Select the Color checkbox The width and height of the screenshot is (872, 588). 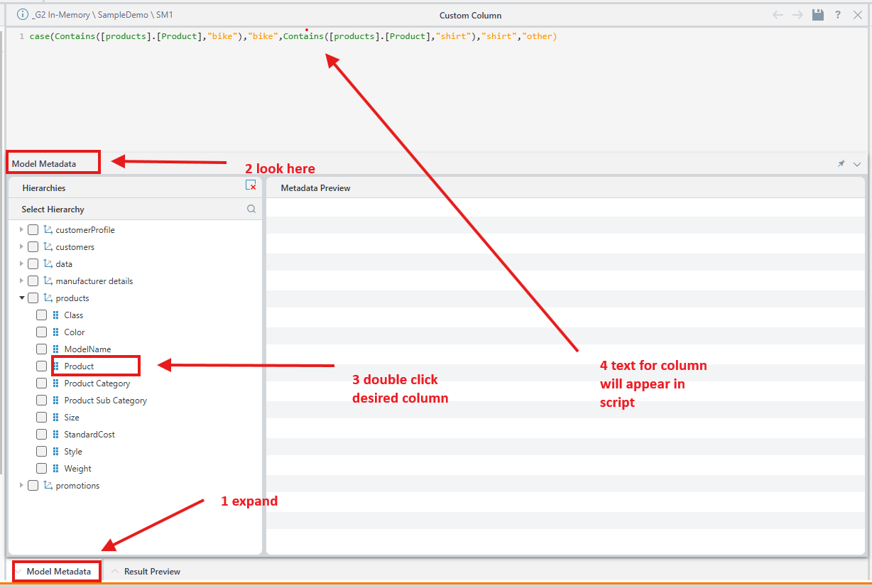click(42, 332)
